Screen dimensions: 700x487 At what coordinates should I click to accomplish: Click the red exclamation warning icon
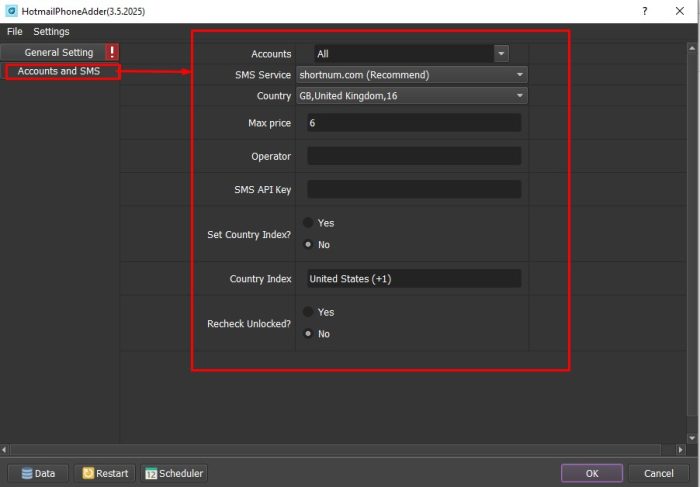[112, 52]
